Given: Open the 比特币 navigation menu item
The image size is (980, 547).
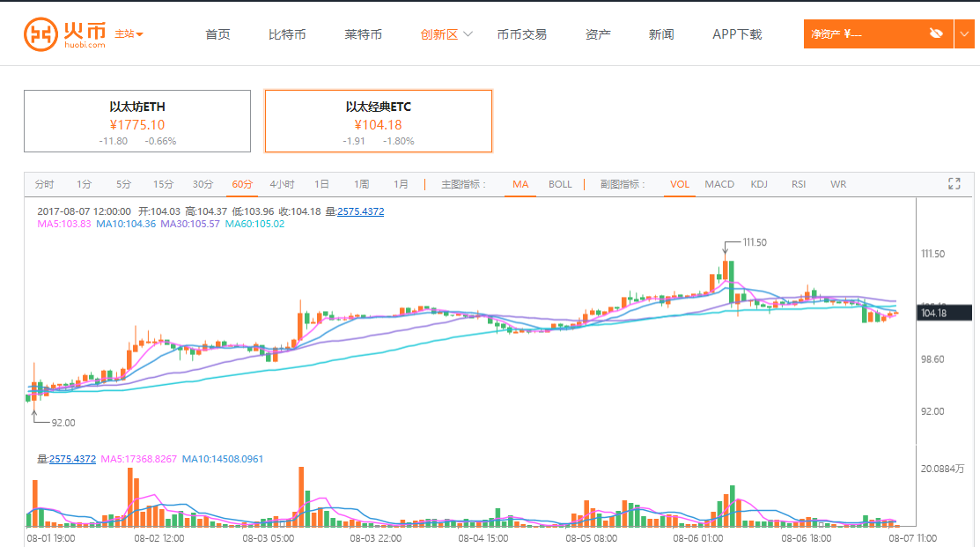Looking at the screenshot, I should (x=287, y=34).
